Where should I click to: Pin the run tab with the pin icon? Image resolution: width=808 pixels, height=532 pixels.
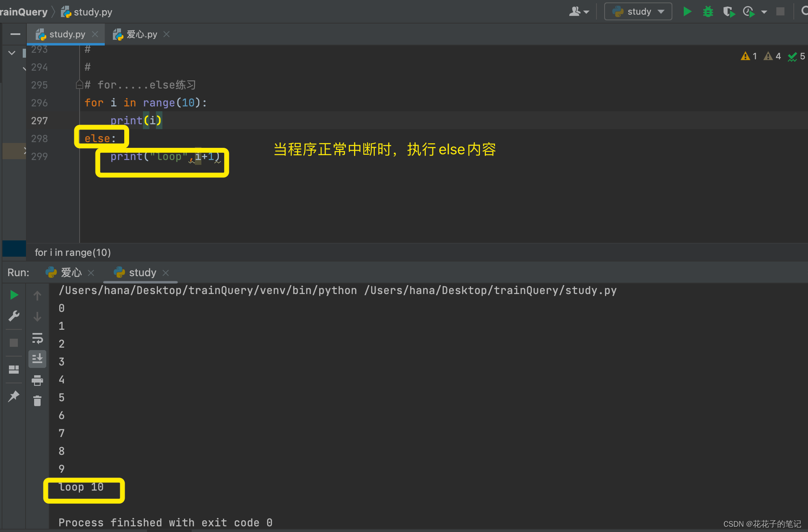coord(14,396)
